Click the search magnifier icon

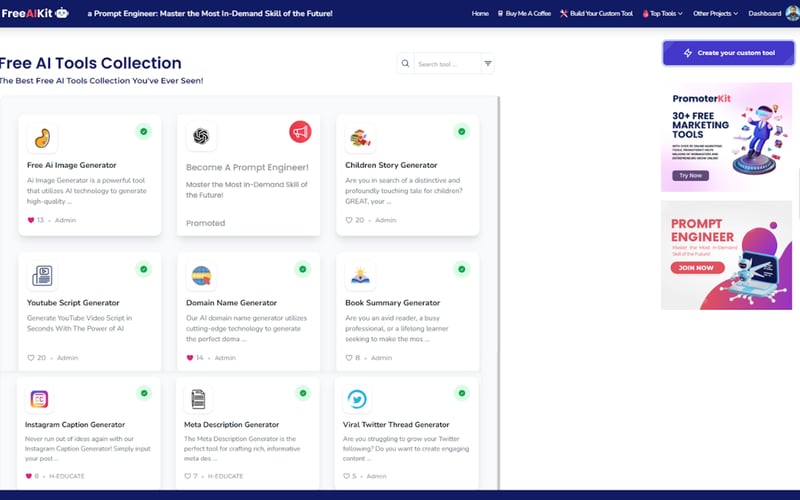405,64
